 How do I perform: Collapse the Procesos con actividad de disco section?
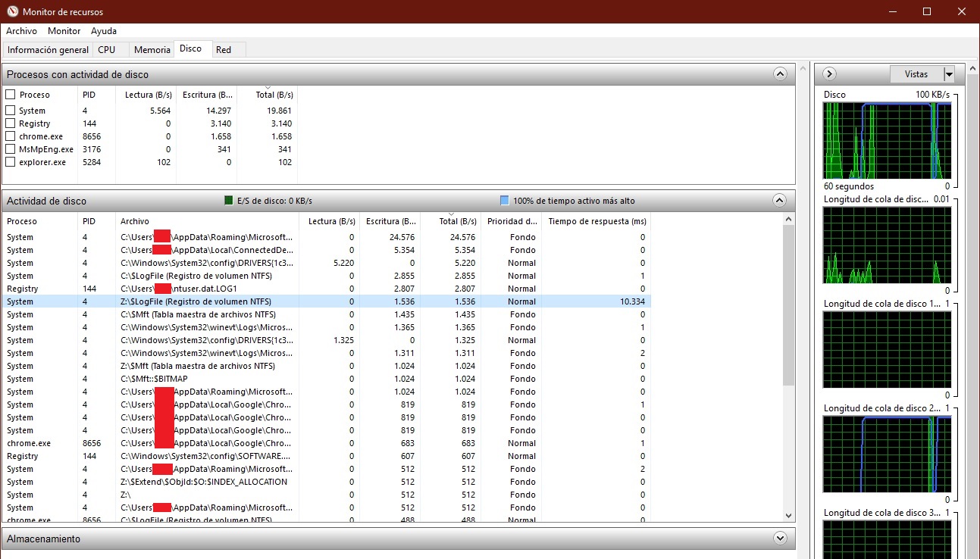[x=780, y=74]
